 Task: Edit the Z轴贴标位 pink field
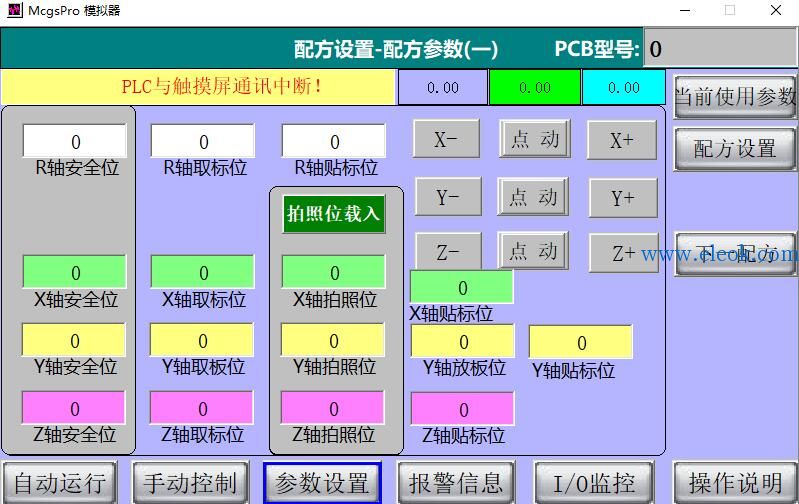(x=463, y=409)
